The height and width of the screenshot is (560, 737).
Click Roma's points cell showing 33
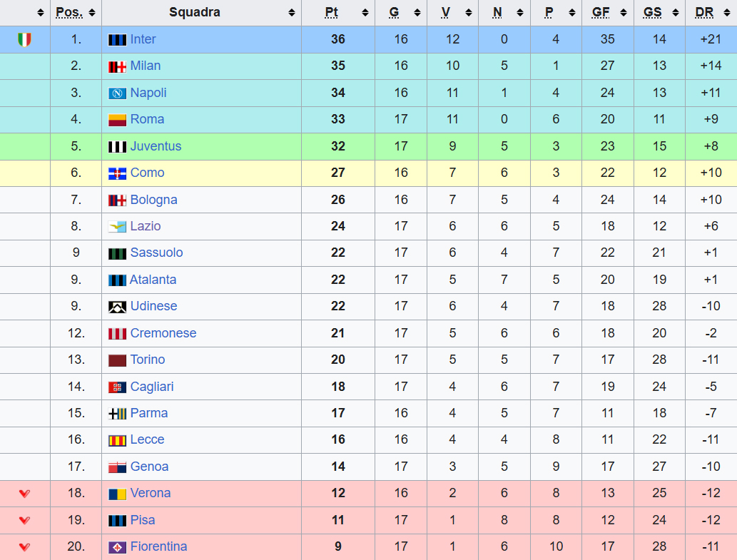tap(338, 120)
